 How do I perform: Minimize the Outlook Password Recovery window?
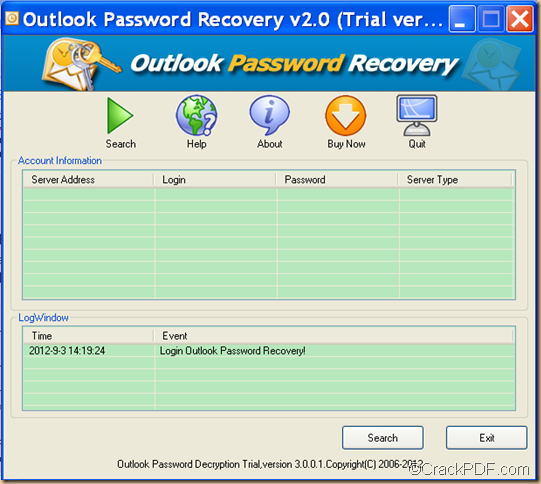462,19
